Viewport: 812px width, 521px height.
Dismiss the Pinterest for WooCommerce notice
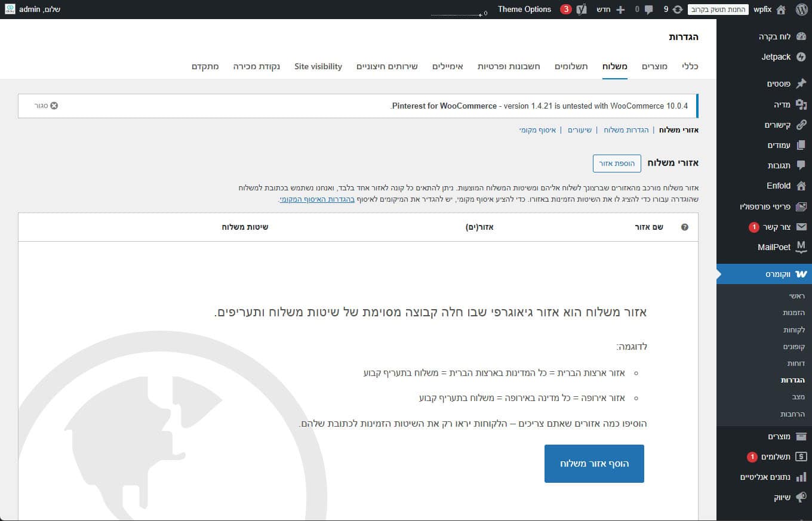[x=54, y=106]
